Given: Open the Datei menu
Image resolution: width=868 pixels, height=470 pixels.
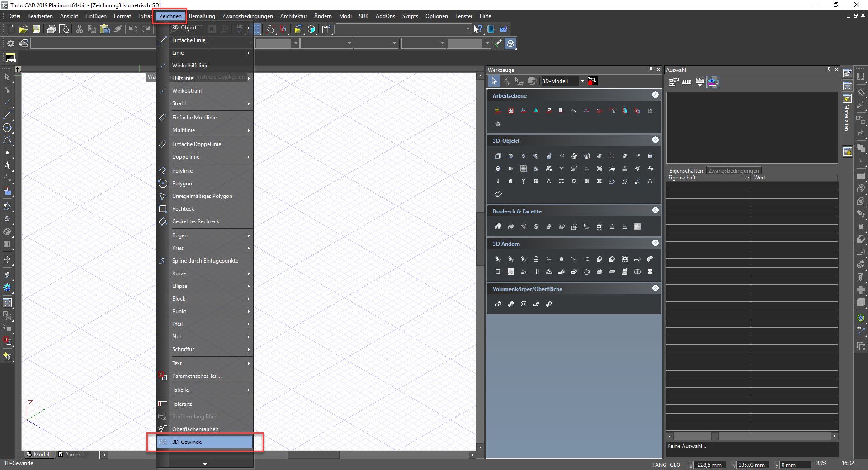Looking at the screenshot, I should click(x=14, y=16).
